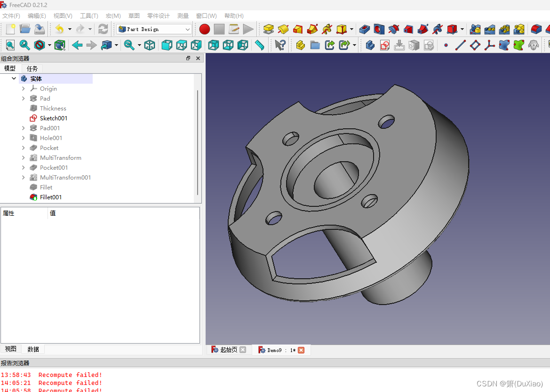The height and width of the screenshot is (392, 550).
Task: Select the Polar Pattern tool
Action: point(504,29)
